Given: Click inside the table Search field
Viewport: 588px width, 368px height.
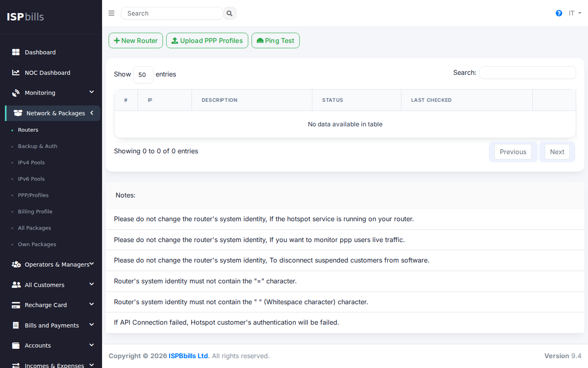Looking at the screenshot, I should point(527,72).
